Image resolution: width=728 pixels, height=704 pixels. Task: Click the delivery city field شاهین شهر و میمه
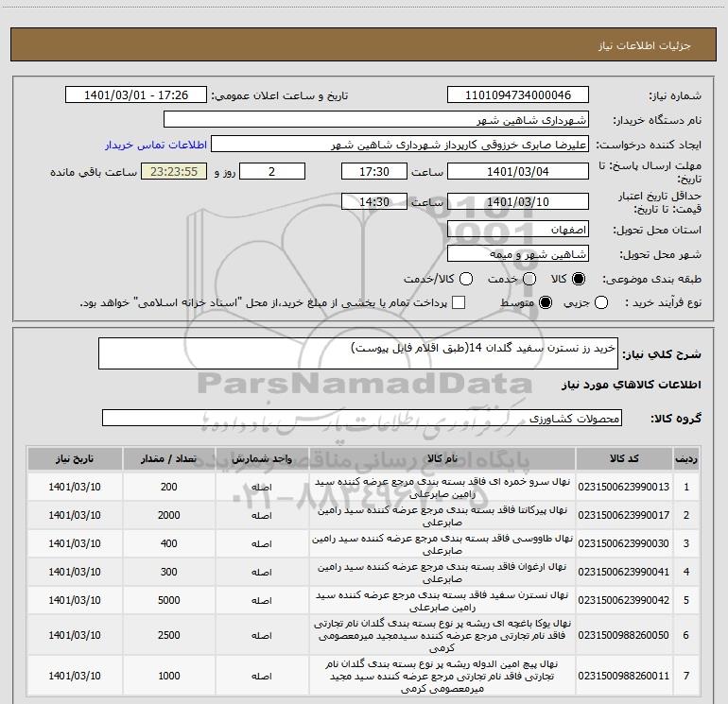(x=518, y=254)
